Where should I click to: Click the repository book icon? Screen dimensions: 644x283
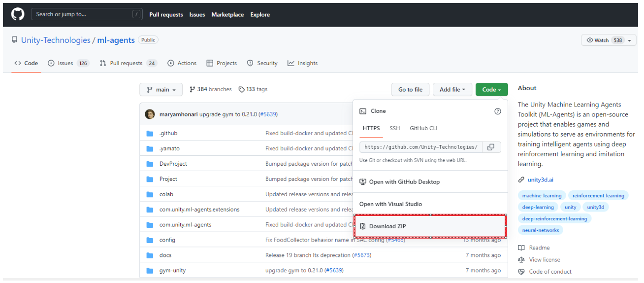15,40
